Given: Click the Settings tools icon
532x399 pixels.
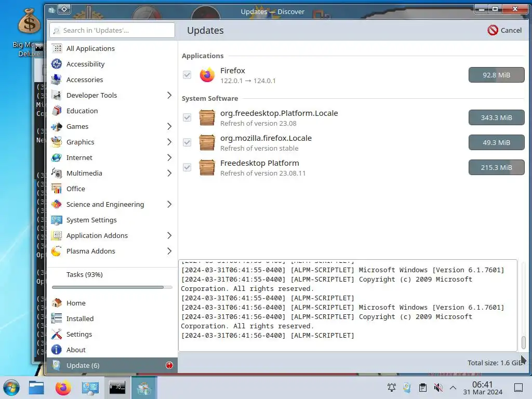Looking at the screenshot, I should pos(57,334).
